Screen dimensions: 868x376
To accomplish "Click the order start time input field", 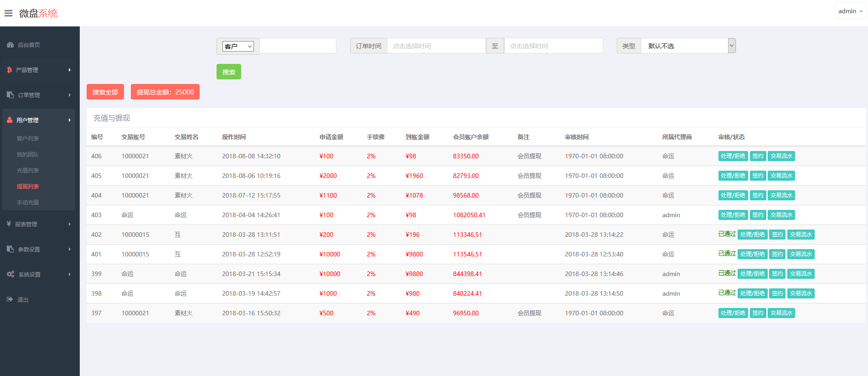I will click(436, 46).
